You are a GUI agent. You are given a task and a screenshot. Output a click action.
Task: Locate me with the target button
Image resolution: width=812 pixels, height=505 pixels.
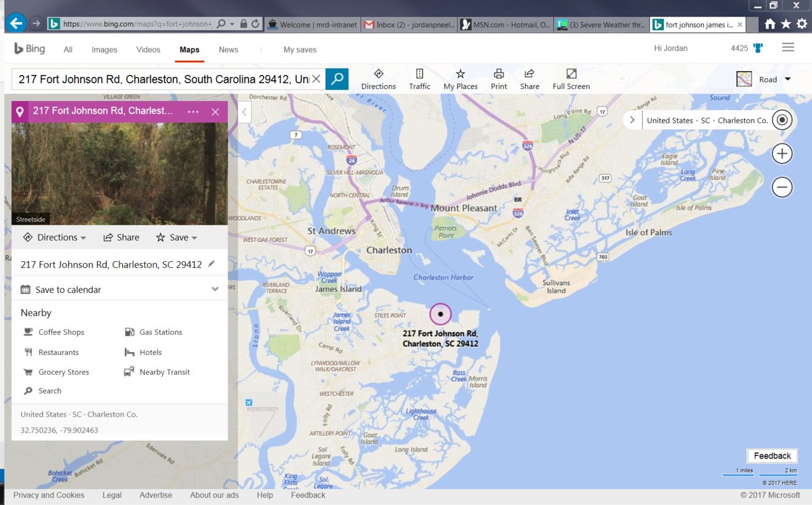[x=782, y=120]
